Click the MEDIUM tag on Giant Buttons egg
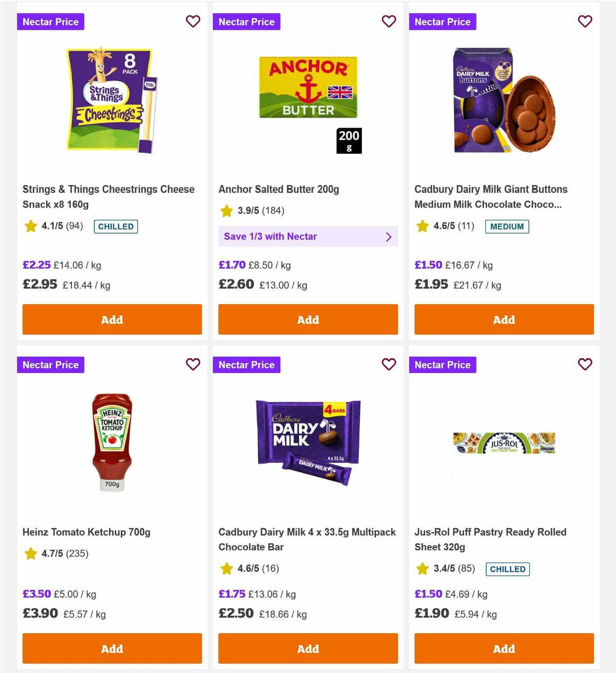Screen dimensions: 616x673 507,226
